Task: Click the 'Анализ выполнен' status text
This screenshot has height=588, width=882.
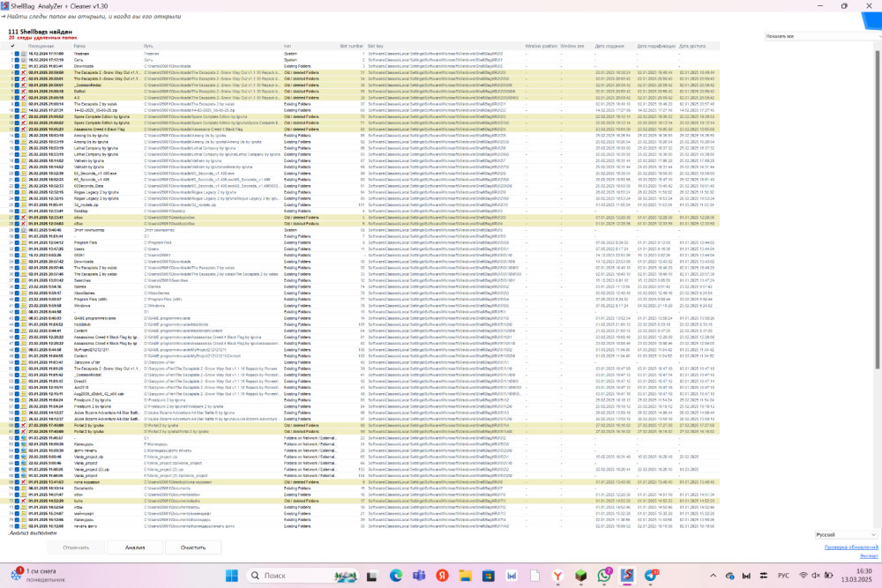Action: point(33,532)
